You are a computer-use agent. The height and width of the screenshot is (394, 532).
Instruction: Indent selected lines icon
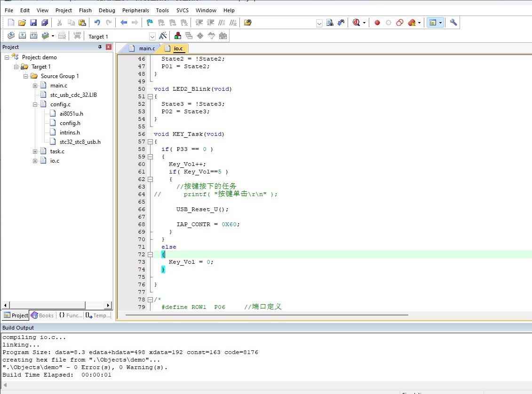(199, 23)
